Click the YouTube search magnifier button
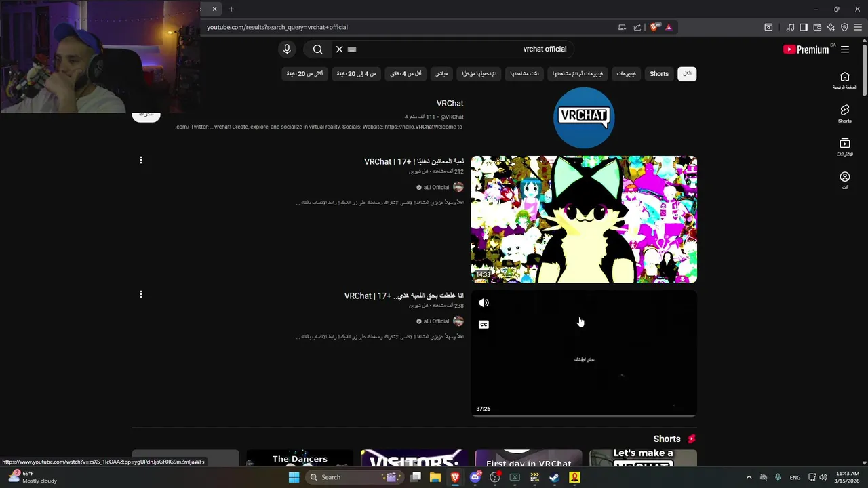Image resolution: width=868 pixels, height=488 pixels. 317,49
